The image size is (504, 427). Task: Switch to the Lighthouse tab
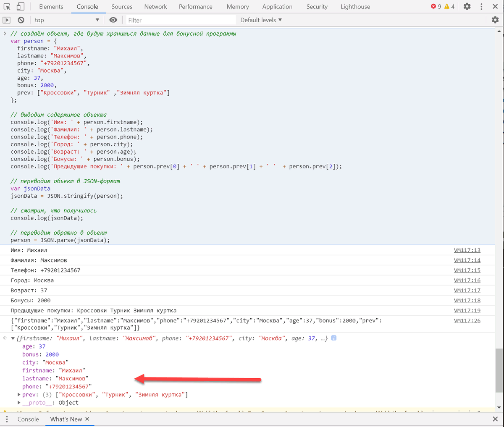coord(355,7)
